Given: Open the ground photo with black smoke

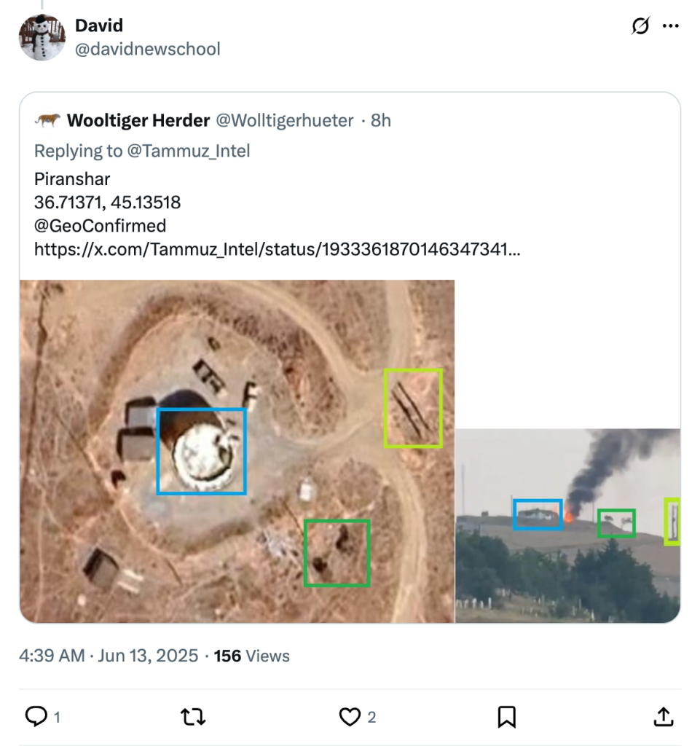Looking at the screenshot, I should pyautogui.click(x=568, y=525).
